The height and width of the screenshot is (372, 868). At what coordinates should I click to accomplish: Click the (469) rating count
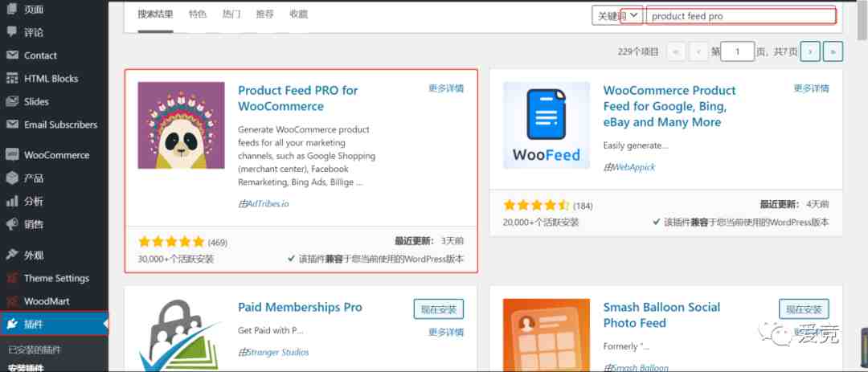[x=218, y=243]
